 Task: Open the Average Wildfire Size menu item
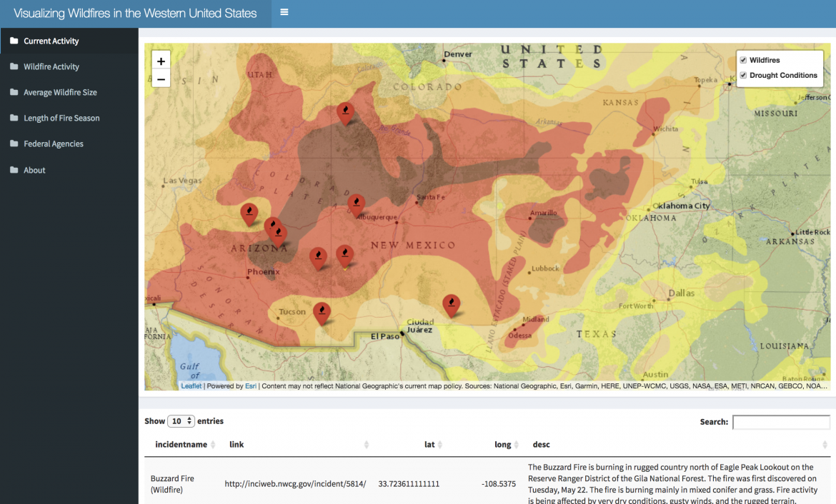click(69, 91)
